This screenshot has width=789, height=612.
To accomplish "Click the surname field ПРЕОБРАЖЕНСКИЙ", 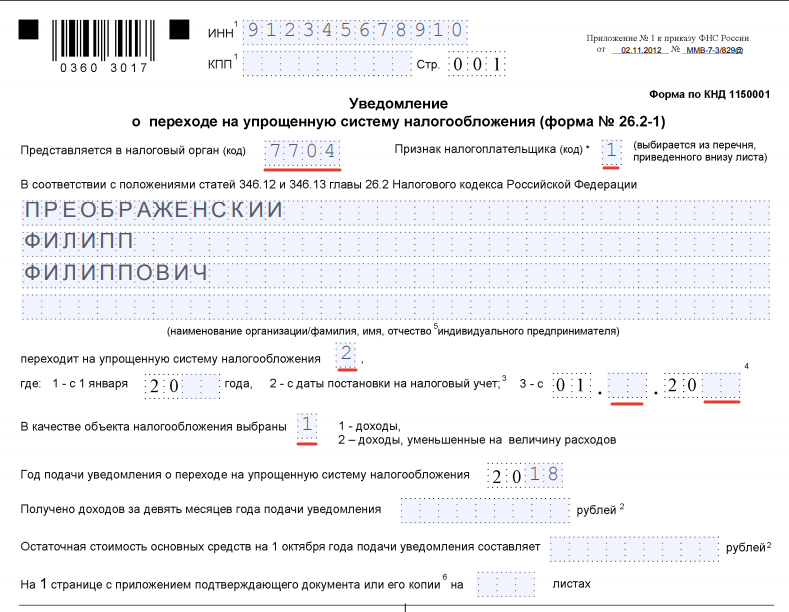I will pos(396,212).
